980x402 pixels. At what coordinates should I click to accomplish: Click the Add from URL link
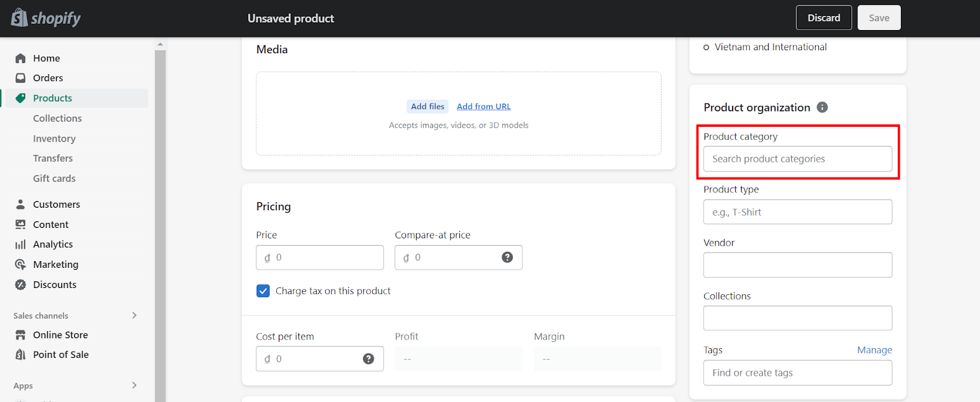pos(483,107)
